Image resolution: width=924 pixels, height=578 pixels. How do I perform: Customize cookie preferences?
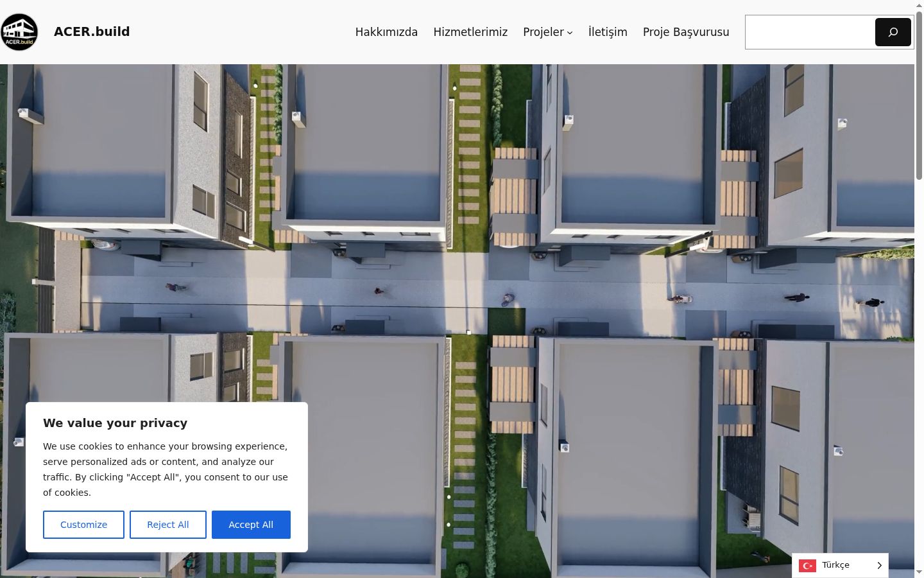[83, 525]
